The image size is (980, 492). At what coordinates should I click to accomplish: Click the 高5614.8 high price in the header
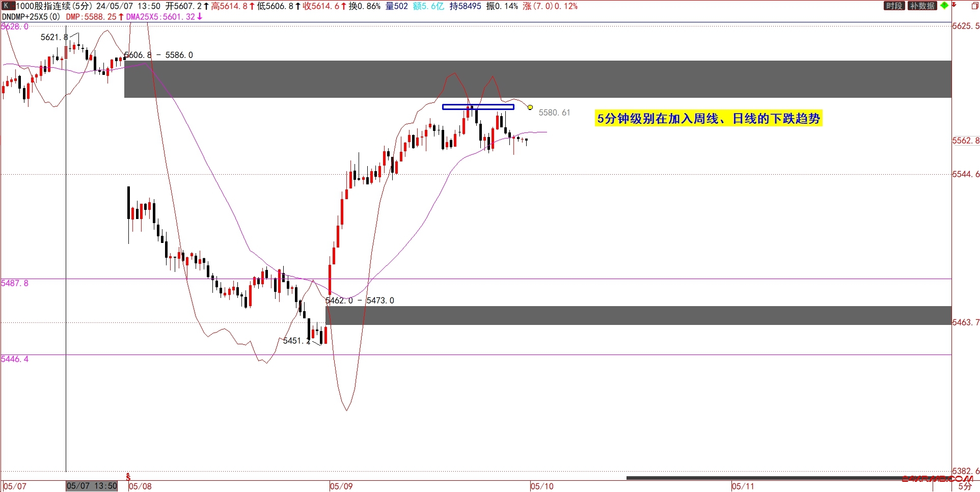[229, 6]
